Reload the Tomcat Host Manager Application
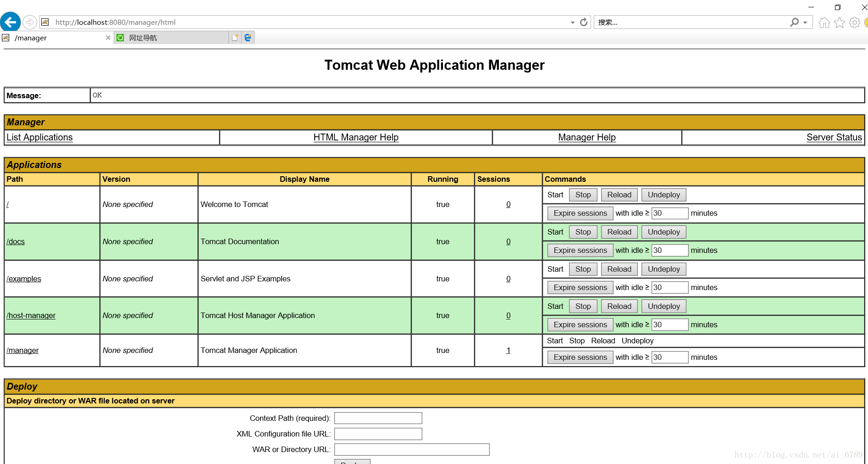The height and width of the screenshot is (464, 868). click(619, 306)
